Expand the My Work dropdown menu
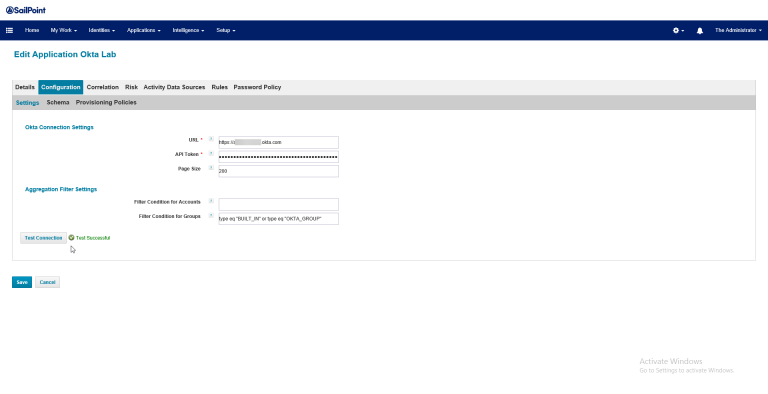The height and width of the screenshot is (394, 768). 64,30
